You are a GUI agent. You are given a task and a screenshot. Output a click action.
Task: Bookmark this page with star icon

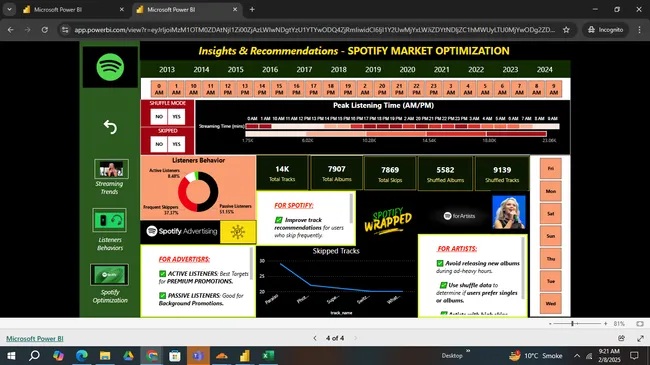[566, 29]
